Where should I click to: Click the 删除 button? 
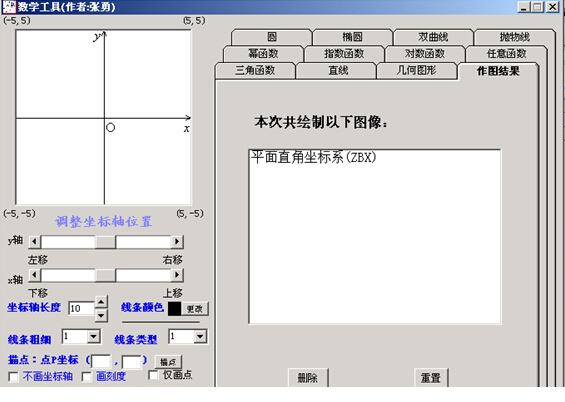pyautogui.click(x=308, y=378)
